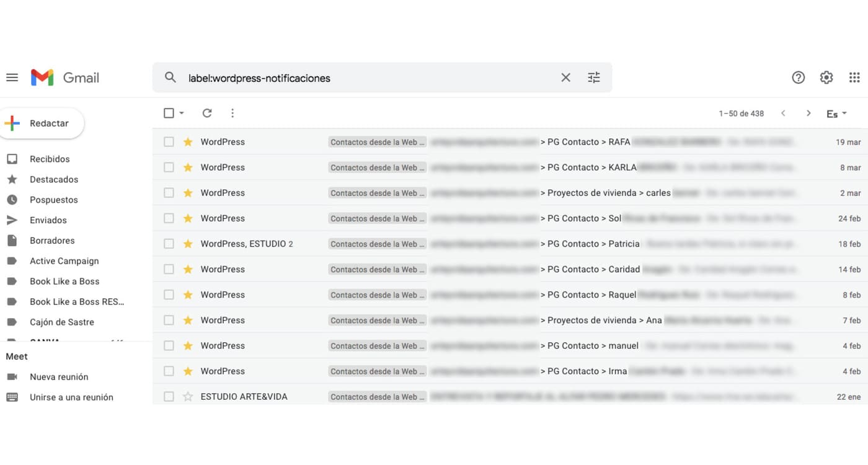Start a Nueva reunión in Meet
Image resolution: width=868 pixels, height=465 pixels.
pyautogui.click(x=59, y=377)
